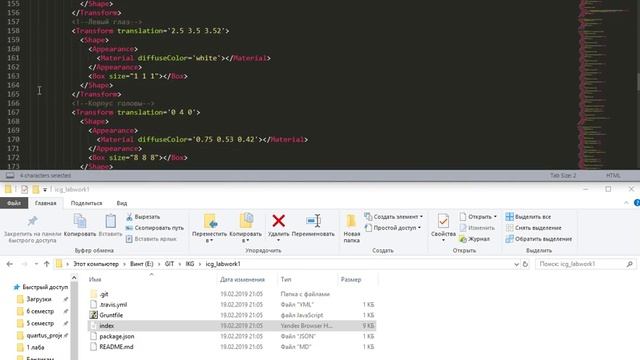Click the Копировать (Copy) ribbon icon
This screenshot has width=640, height=360.
pos(80,221)
